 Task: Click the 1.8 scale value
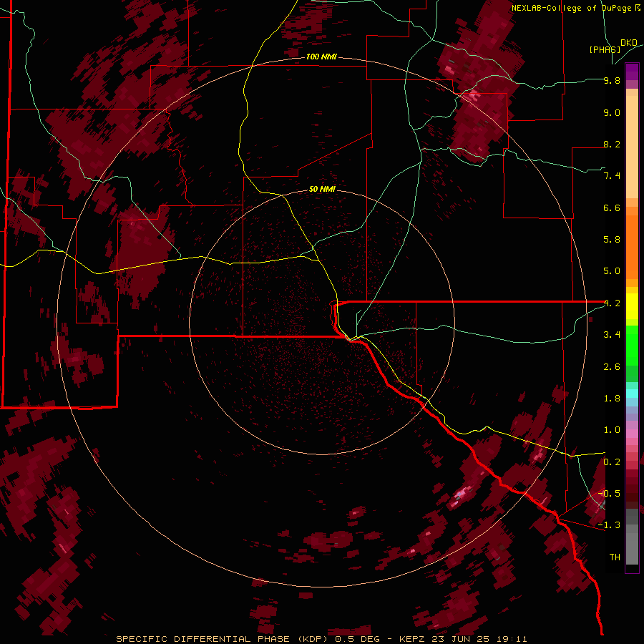coord(612,399)
